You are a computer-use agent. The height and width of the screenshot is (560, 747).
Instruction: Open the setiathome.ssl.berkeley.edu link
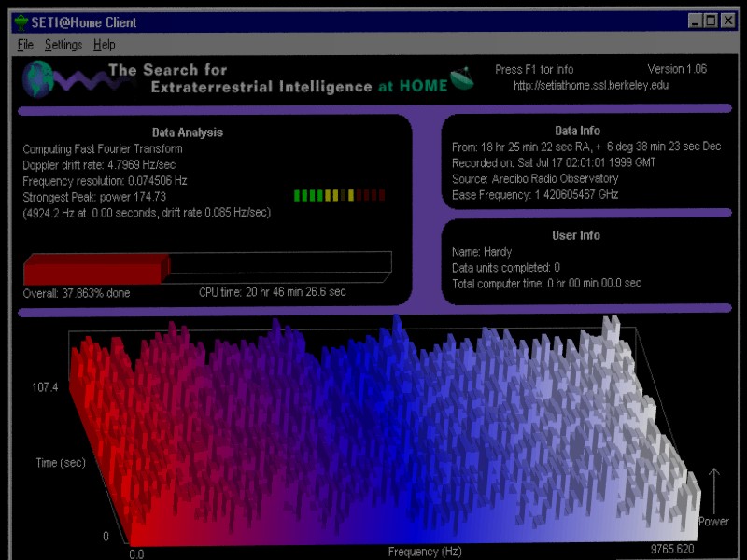pyautogui.click(x=591, y=86)
